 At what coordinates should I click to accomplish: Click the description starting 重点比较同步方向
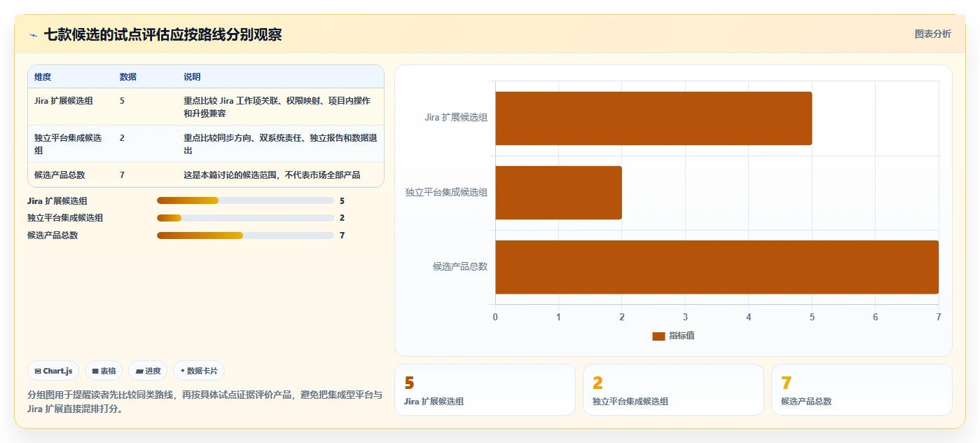click(x=280, y=144)
